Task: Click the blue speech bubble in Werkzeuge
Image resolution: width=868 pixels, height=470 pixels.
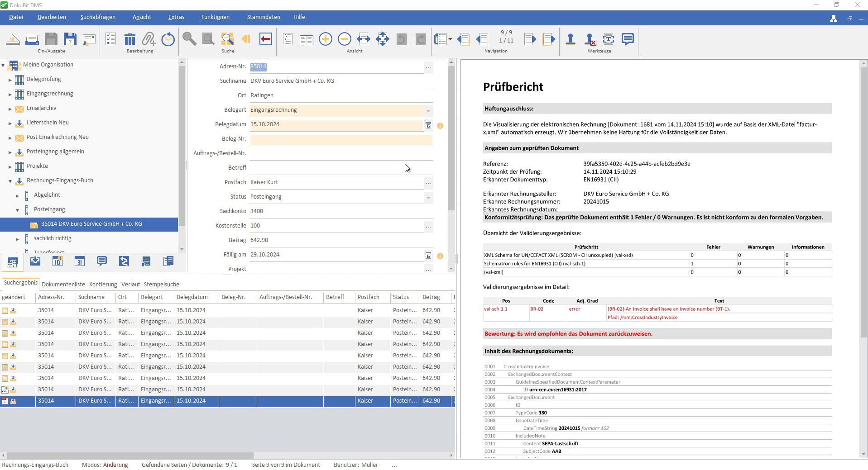Action: [628, 39]
